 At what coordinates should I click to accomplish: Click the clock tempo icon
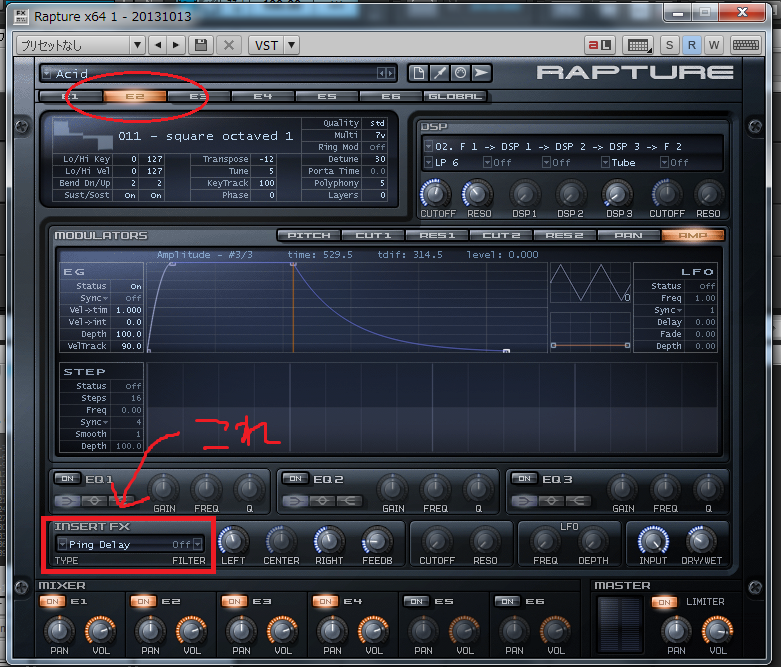pos(460,73)
